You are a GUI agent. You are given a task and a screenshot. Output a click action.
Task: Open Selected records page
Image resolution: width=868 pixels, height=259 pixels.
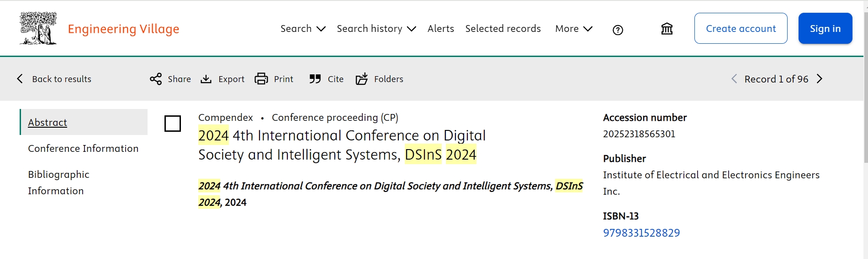coord(503,29)
